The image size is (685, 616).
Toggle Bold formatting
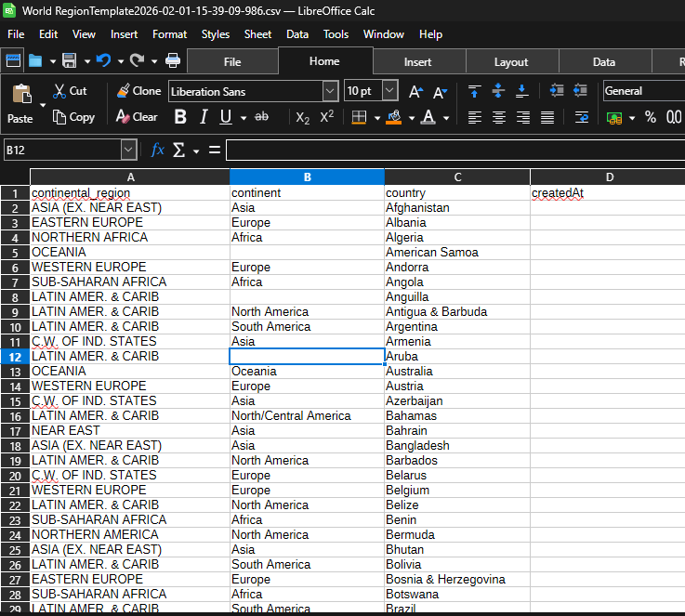(x=180, y=117)
